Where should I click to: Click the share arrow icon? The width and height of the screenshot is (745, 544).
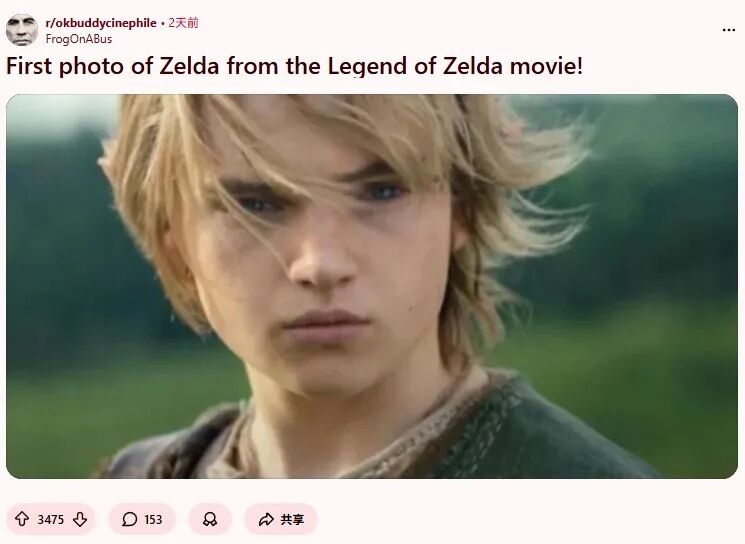tap(266, 519)
